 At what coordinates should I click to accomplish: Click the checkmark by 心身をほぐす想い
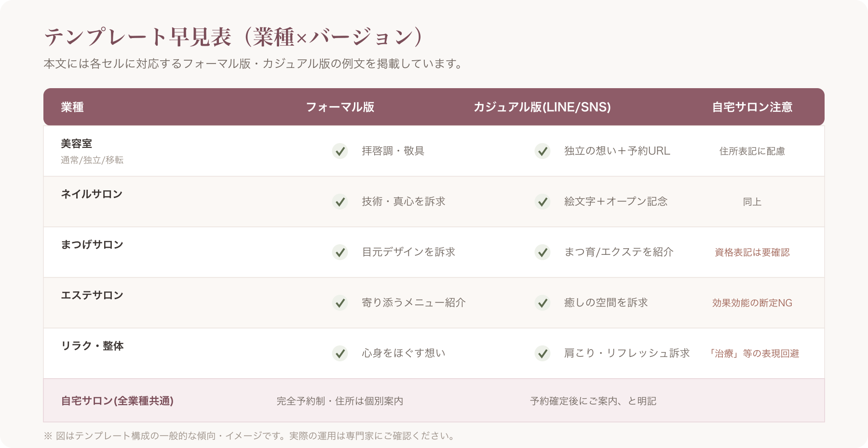340,354
